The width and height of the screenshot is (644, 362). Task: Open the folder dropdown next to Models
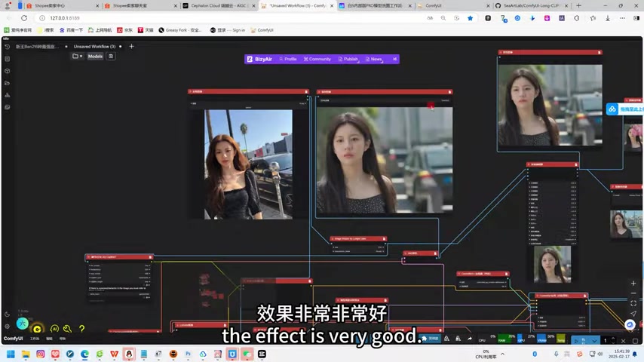click(x=77, y=57)
